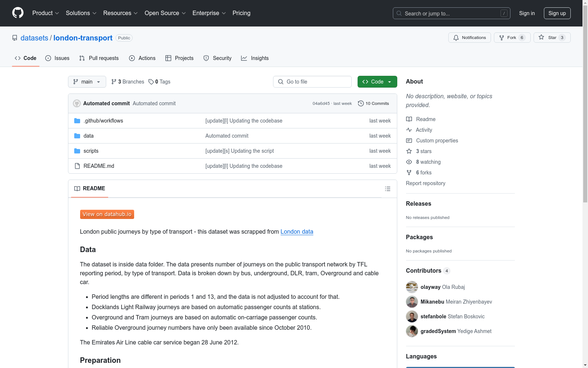This screenshot has height=368, width=588.
Task: Switch to the Pull requests tab
Action: pos(99,58)
